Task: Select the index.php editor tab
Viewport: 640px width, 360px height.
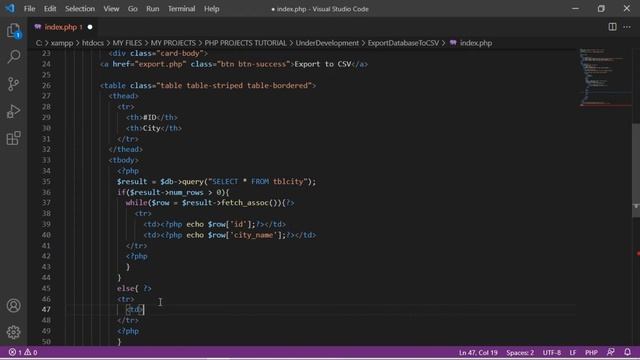Action: tap(61, 27)
